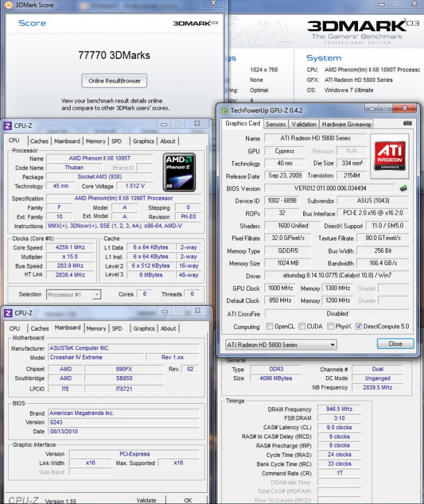Image resolution: width=424 pixels, height=504 pixels.
Task: Click the Southbridge SB850 value
Action: [124, 378]
